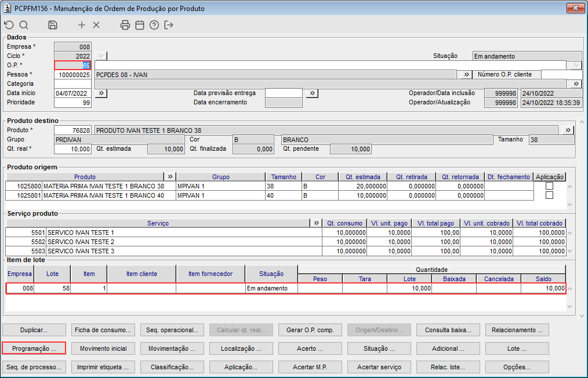The height and width of the screenshot is (378, 588).
Task: Expand lookup arrow beside Data previsão entrega
Action: pos(311,93)
